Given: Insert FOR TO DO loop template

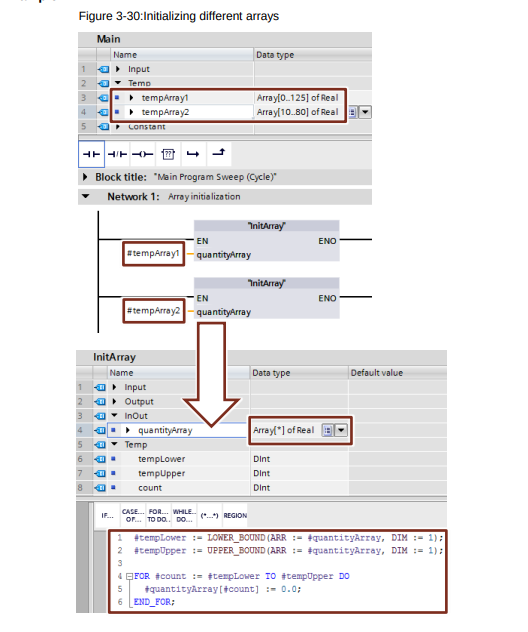Looking at the screenshot, I should [158, 516].
